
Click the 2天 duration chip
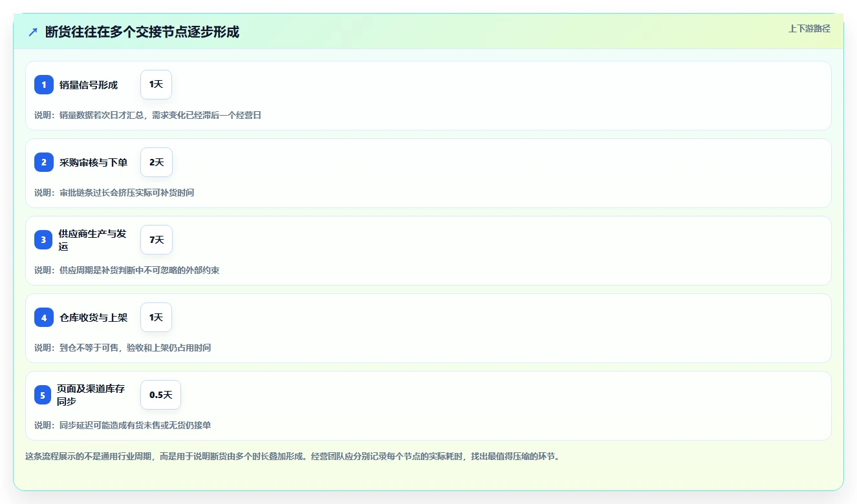pyautogui.click(x=157, y=162)
